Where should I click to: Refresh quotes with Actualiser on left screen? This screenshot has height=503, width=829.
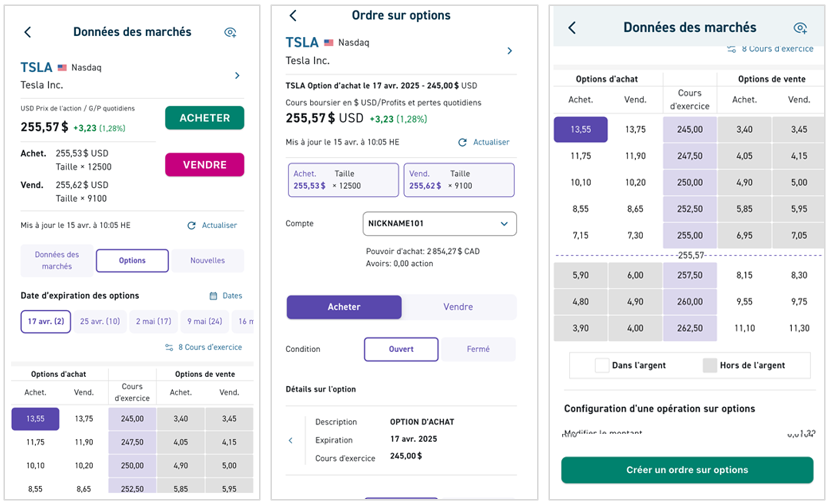pyautogui.click(x=213, y=225)
